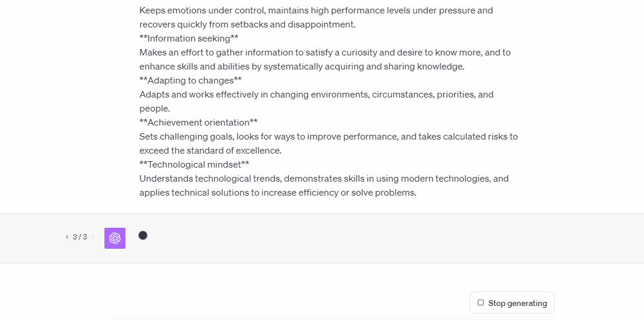This screenshot has height=320, width=644.
Task: Click the 3 / 3 response counter
Action: click(x=80, y=237)
